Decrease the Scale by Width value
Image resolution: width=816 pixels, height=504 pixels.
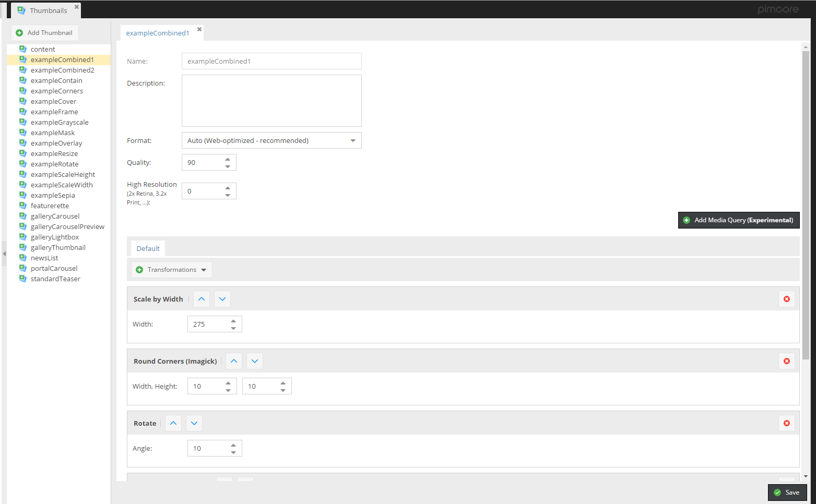233,328
